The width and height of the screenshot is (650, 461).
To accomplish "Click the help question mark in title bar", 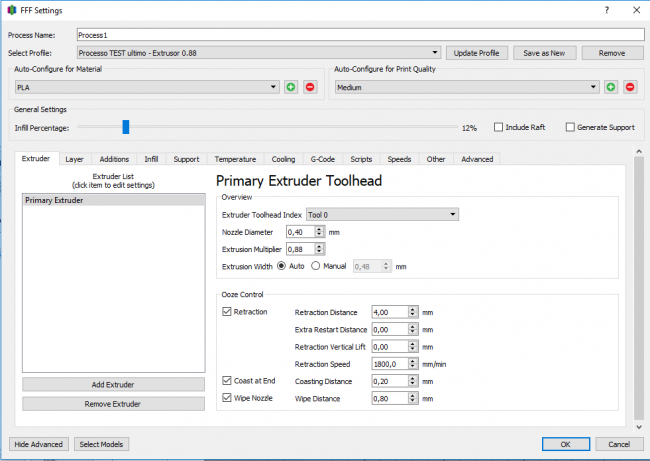I will [x=606, y=9].
